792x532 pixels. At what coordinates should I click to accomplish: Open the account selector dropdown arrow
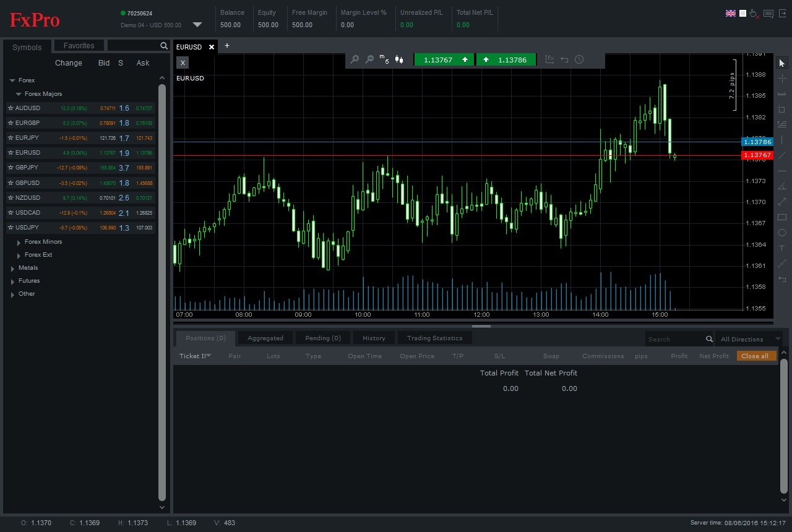click(x=197, y=25)
